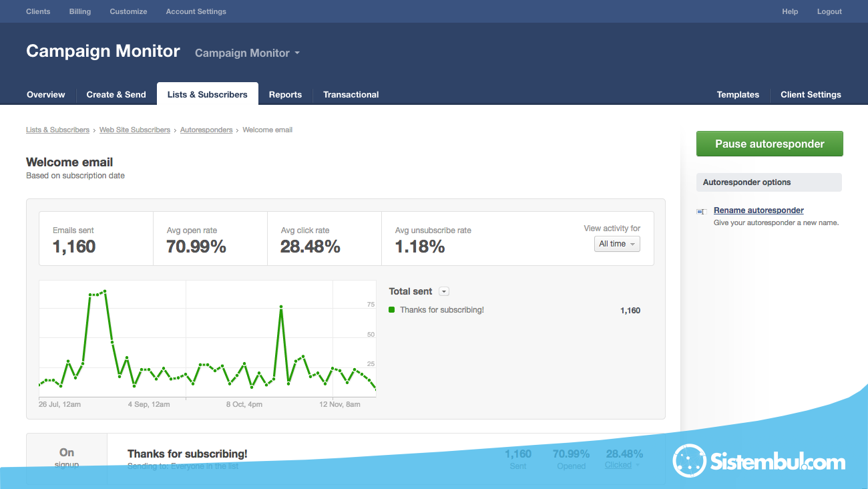868x489 pixels.
Task: Open the Help link
Action: tap(790, 11)
